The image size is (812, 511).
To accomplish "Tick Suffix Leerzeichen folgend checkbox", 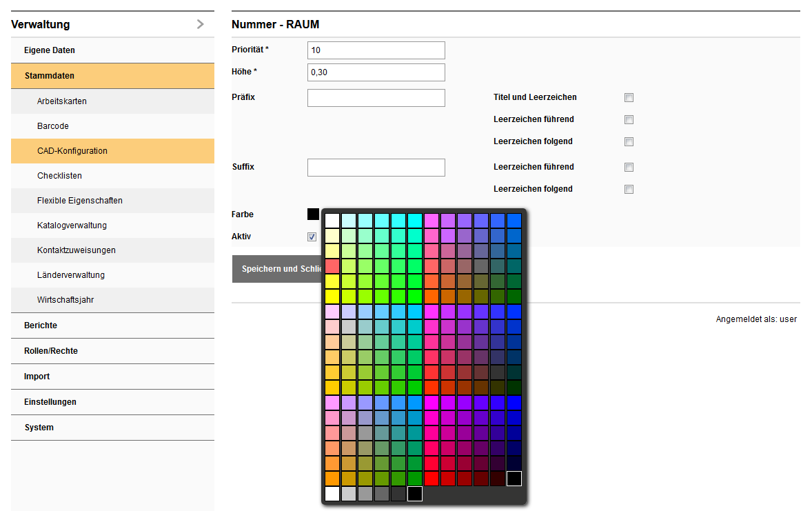I will click(629, 189).
